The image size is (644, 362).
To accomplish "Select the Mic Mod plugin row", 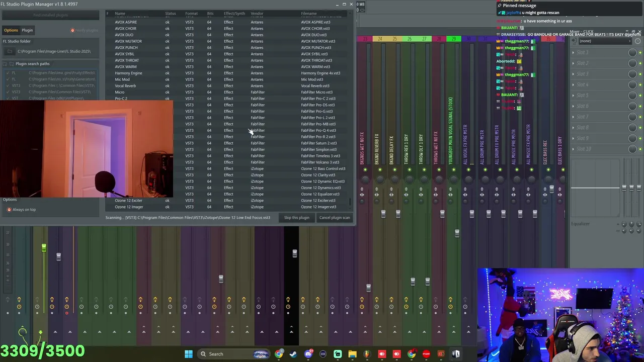I will click(x=227, y=79).
